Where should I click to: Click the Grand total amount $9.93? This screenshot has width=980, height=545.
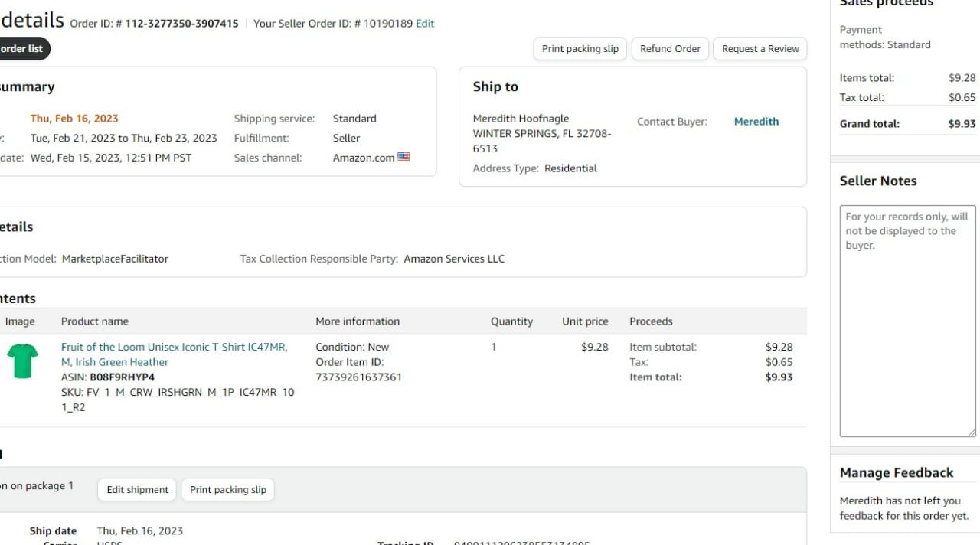point(962,123)
